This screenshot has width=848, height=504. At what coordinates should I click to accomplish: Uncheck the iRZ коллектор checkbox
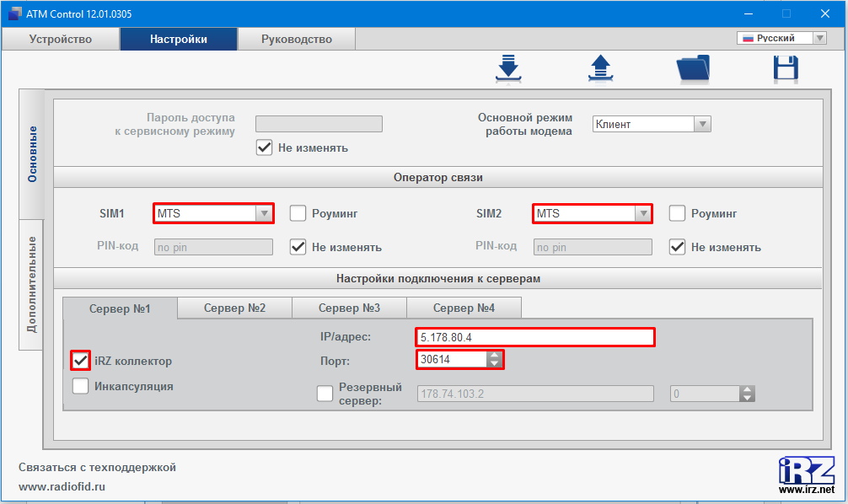(81, 360)
